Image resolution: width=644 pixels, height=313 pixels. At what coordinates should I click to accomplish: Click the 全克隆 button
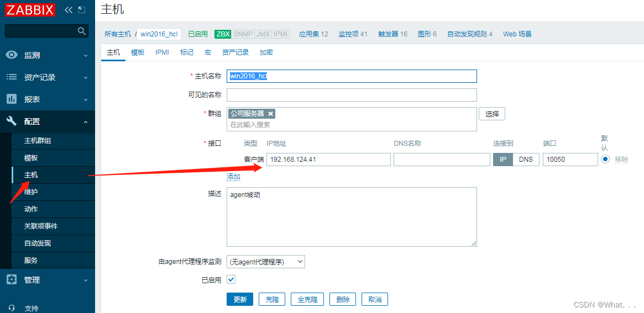coord(307,299)
